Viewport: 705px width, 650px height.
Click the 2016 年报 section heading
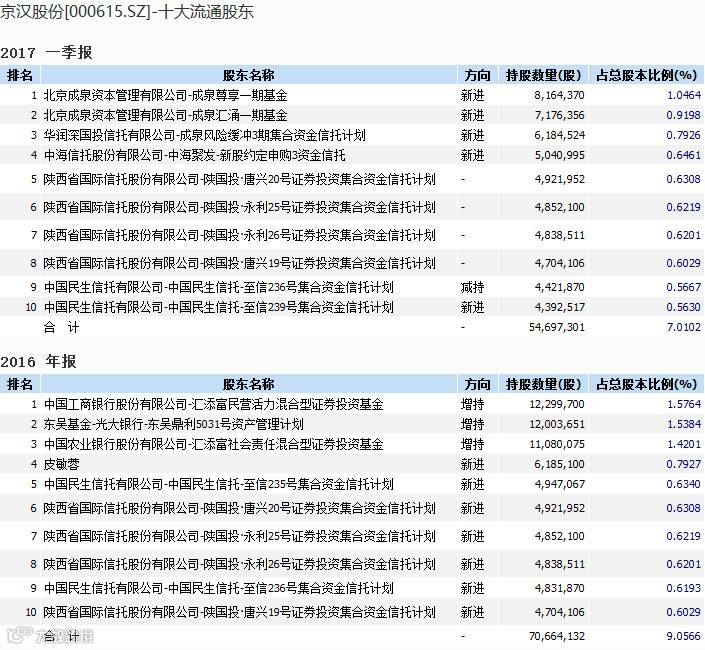pos(38,361)
